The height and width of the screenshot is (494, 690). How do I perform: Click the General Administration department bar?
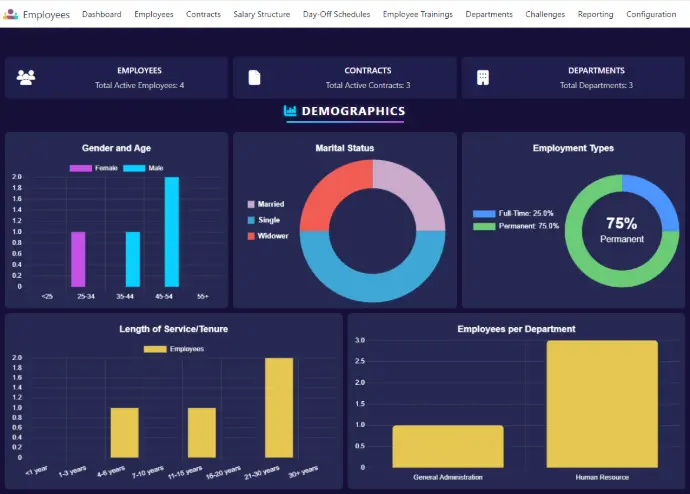tap(448, 446)
